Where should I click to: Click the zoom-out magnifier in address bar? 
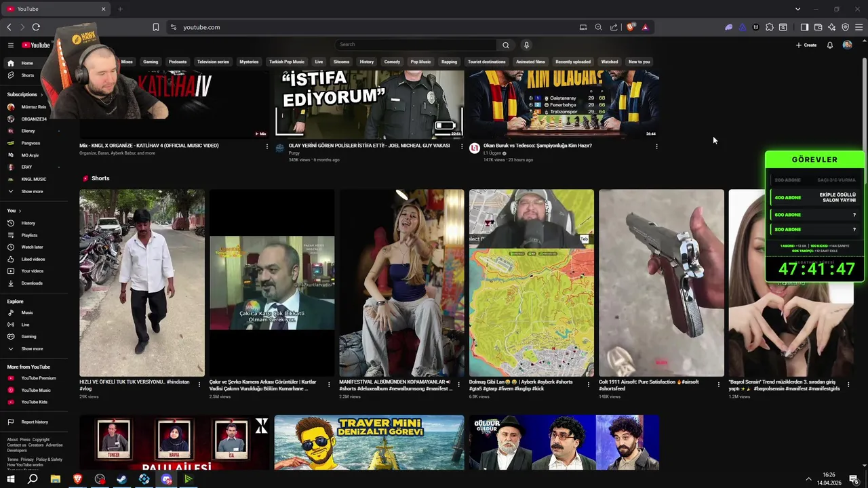tap(598, 27)
